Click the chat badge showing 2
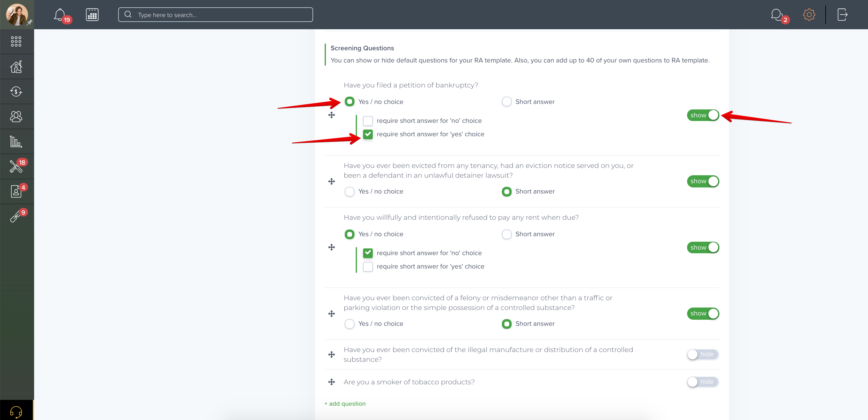 coord(785,20)
